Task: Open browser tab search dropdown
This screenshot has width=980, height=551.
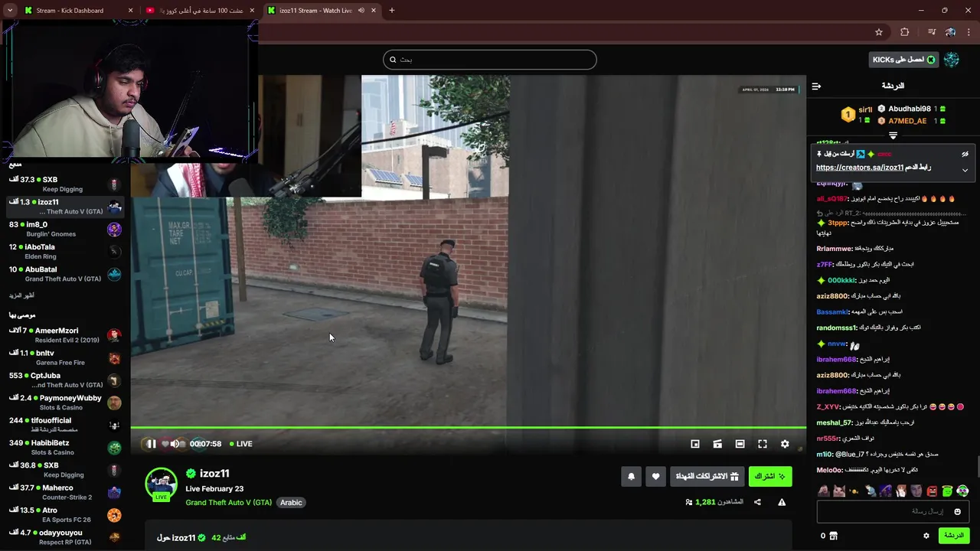Action: 9,11
